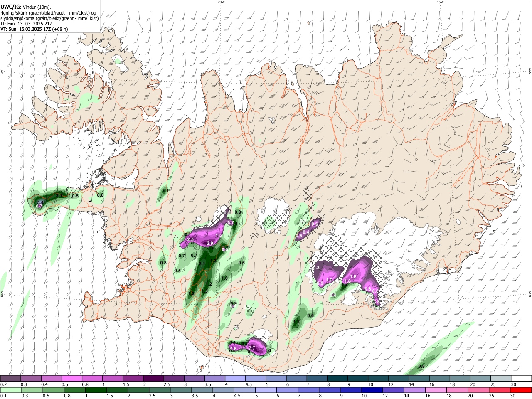Viewport: 532px width, 399px height.
Task: Pick the darkest purple 2–2.5 swatch in upper legend
Action: pyautogui.click(x=153, y=379)
